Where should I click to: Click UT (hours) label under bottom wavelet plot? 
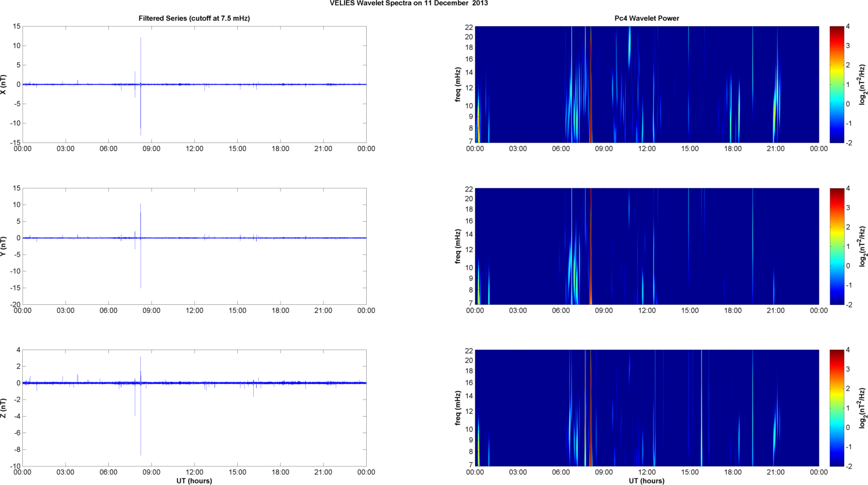coord(646,481)
